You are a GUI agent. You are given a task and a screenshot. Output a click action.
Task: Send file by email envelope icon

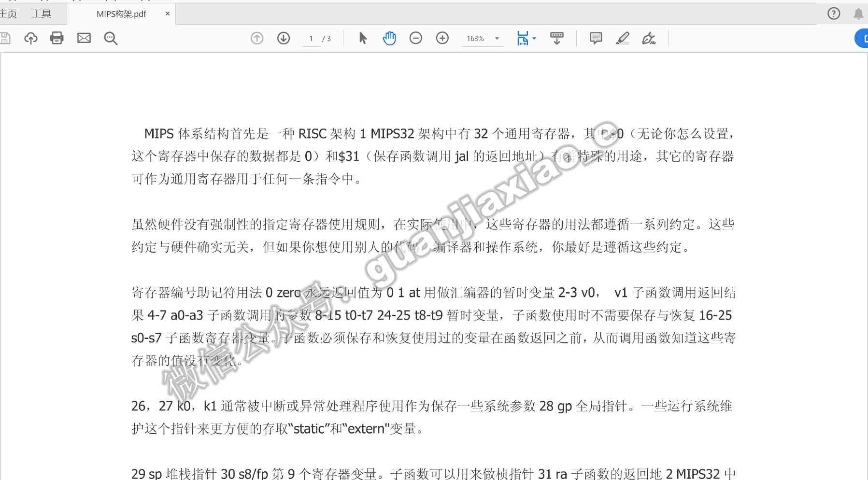[84, 38]
